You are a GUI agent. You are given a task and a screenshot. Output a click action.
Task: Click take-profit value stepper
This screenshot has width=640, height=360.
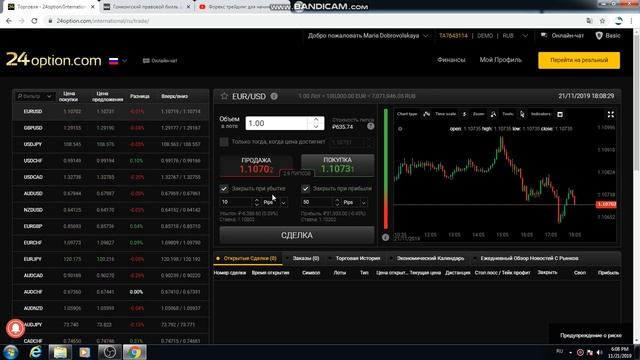coord(337,202)
